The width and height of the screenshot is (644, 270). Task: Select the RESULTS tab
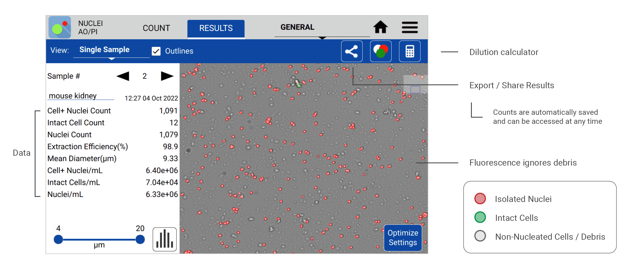pos(216,28)
